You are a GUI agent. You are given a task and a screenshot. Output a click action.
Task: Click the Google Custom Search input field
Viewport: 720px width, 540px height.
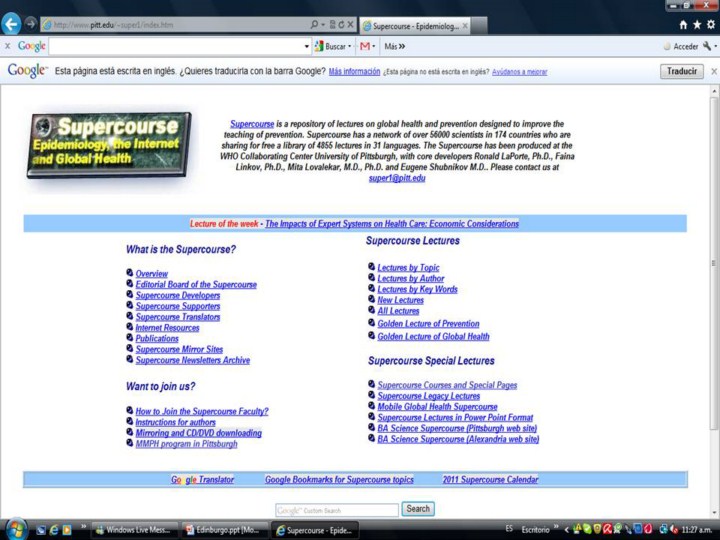[x=336, y=509]
